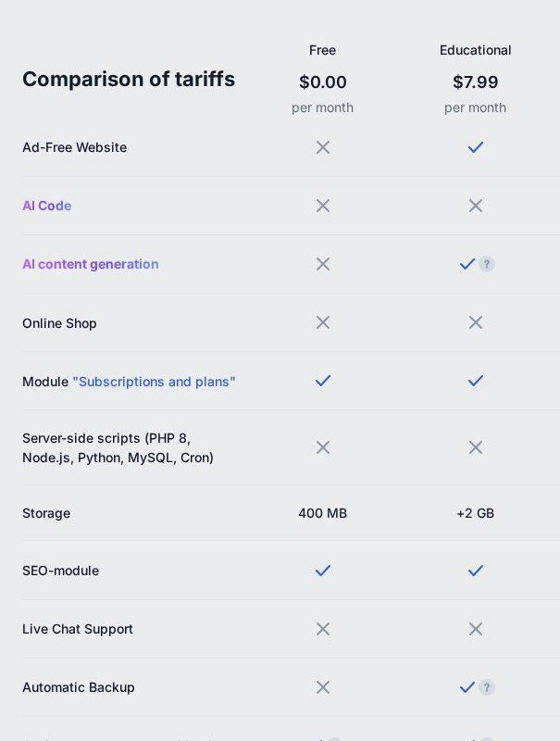Click the help icon beside Automatic Backup checkmark
The height and width of the screenshot is (741, 560).
[x=486, y=687]
